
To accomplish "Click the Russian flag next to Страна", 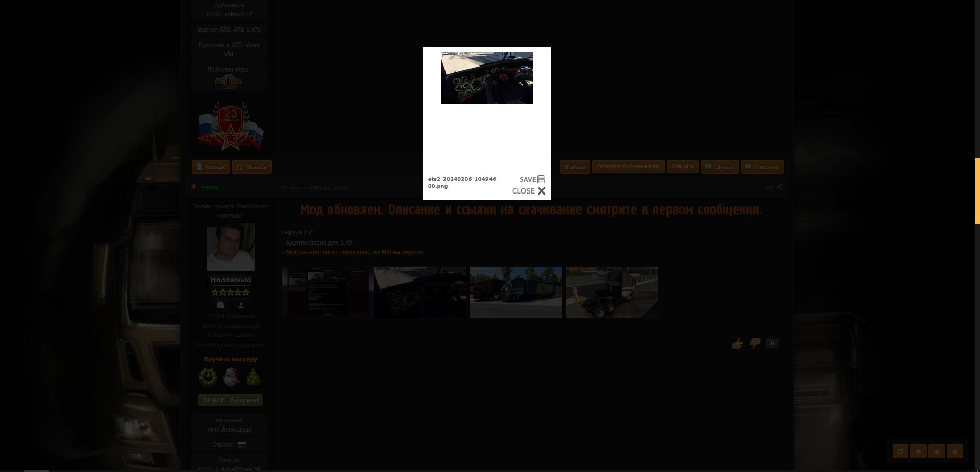I will point(242,445).
